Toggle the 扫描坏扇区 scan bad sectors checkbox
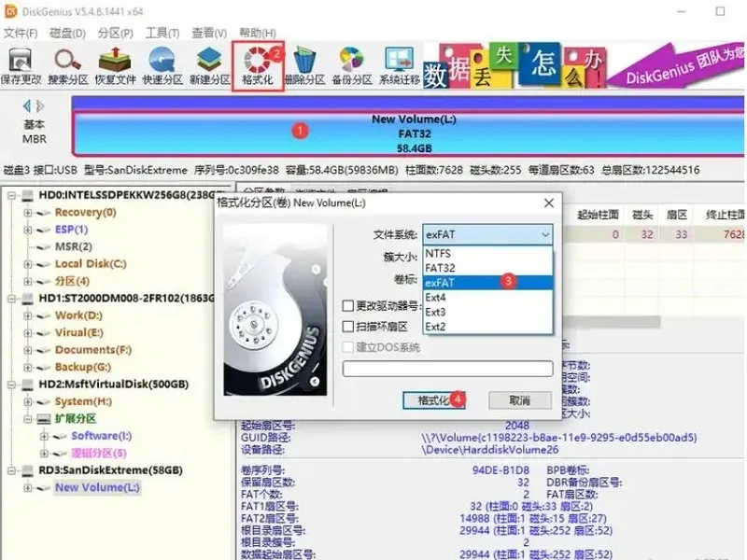Image resolution: width=747 pixels, height=560 pixels. [x=348, y=327]
